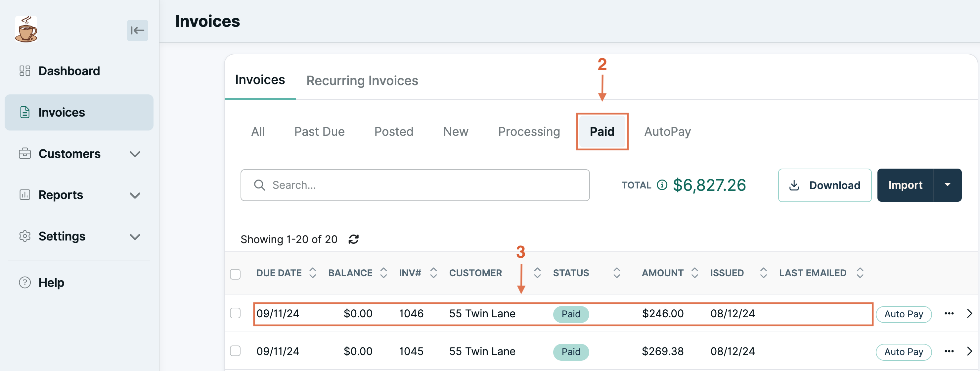Image resolution: width=980 pixels, height=371 pixels.
Task: Click the Customers briefcase icon
Action: pyautogui.click(x=25, y=153)
